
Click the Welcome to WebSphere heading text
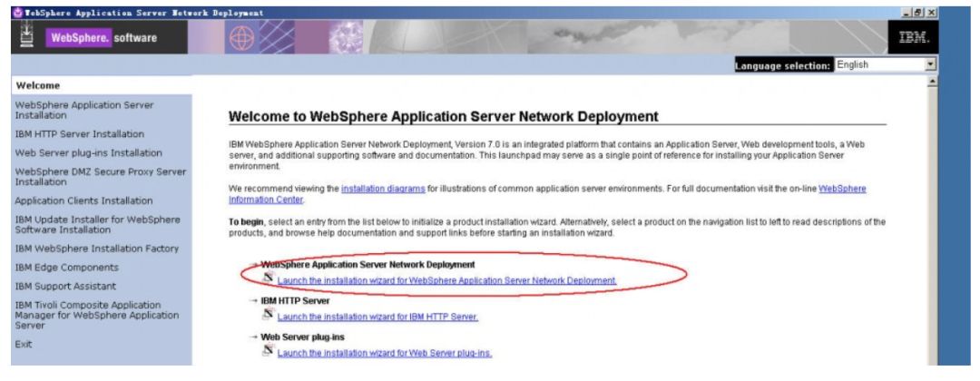pos(443,117)
